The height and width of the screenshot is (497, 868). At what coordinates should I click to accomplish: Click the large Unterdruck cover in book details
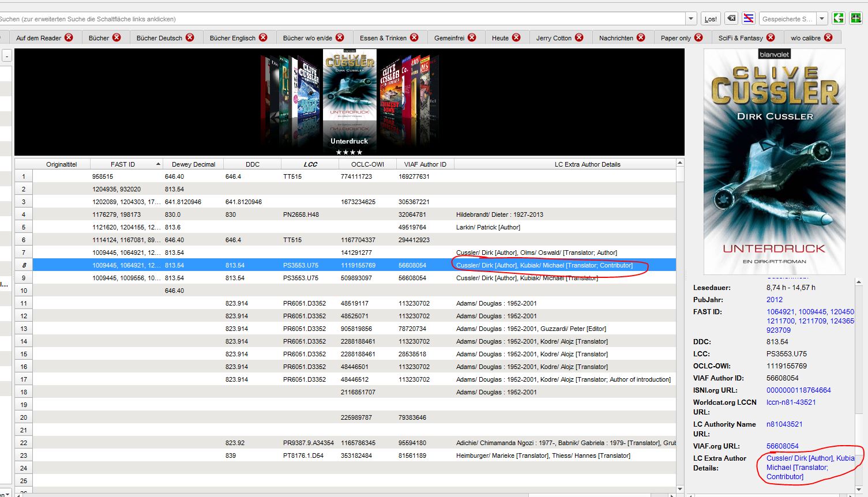point(775,161)
